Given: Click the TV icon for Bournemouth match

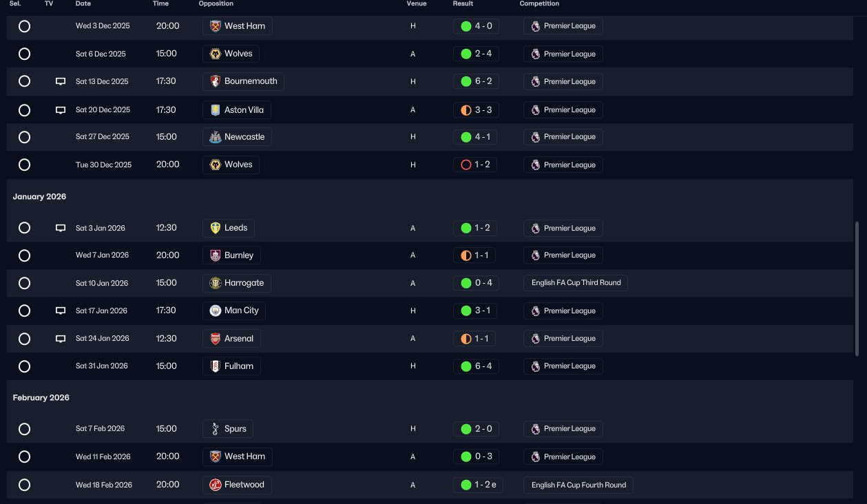Looking at the screenshot, I should point(61,81).
